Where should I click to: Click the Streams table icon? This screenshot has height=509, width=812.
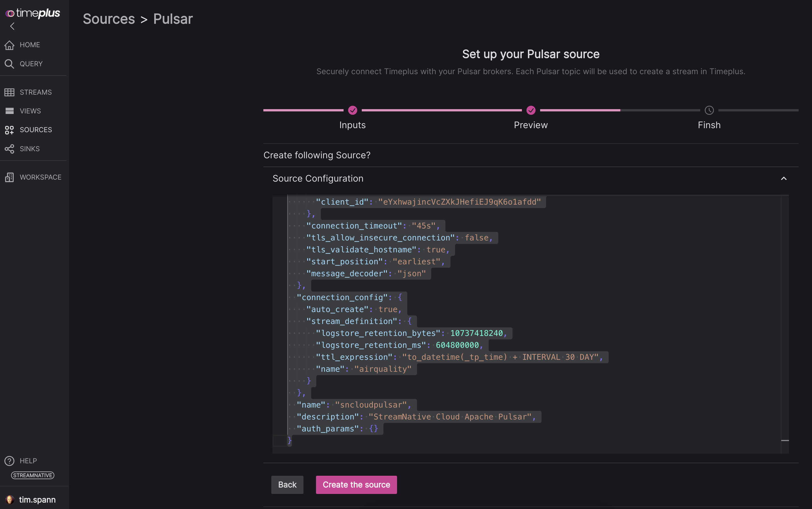[9, 92]
